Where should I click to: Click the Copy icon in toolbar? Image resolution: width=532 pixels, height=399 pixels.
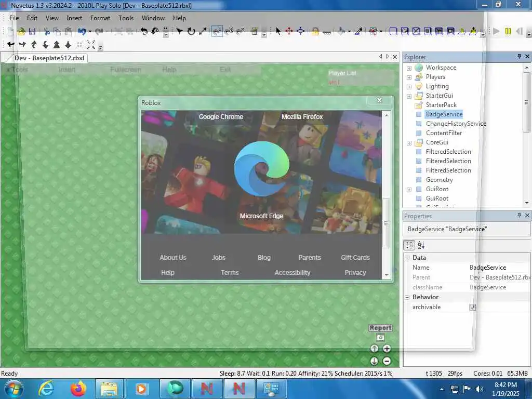point(57,32)
